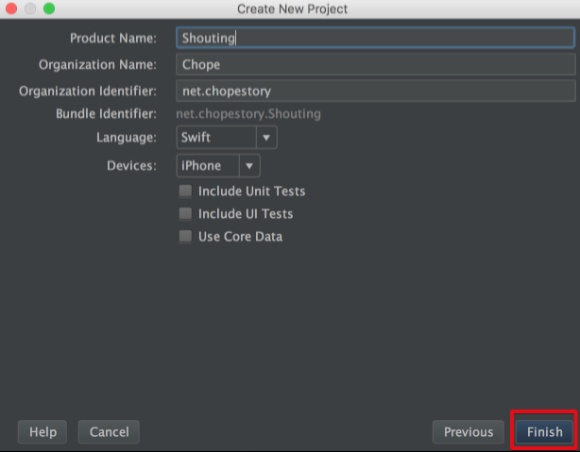Check the Use Core Data option
Screen dimensions: 580x452
coord(185,236)
